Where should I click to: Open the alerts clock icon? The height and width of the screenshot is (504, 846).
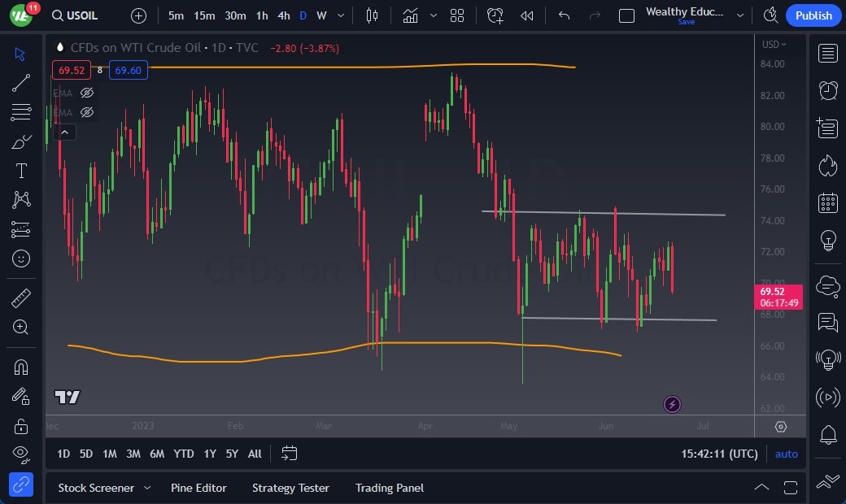point(828,90)
